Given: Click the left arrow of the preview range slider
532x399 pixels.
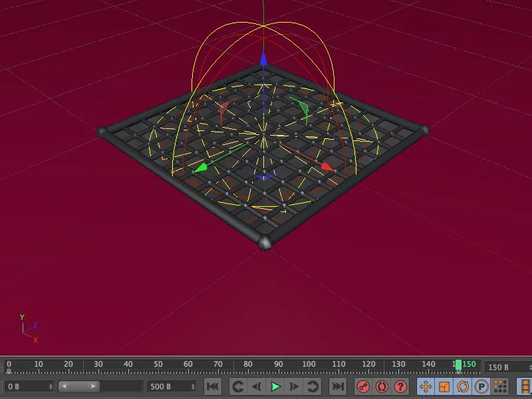Looking at the screenshot, I should tap(64, 386).
